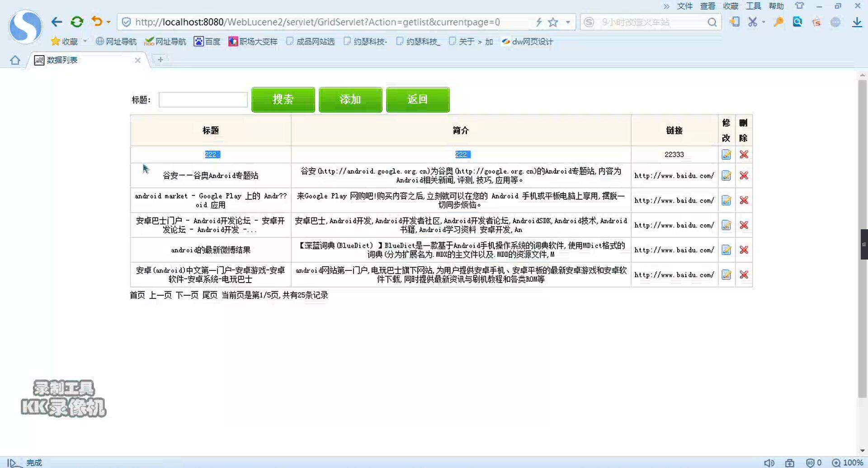Bookmark page with star icon
868x468 pixels.
click(x=553, y=22)
